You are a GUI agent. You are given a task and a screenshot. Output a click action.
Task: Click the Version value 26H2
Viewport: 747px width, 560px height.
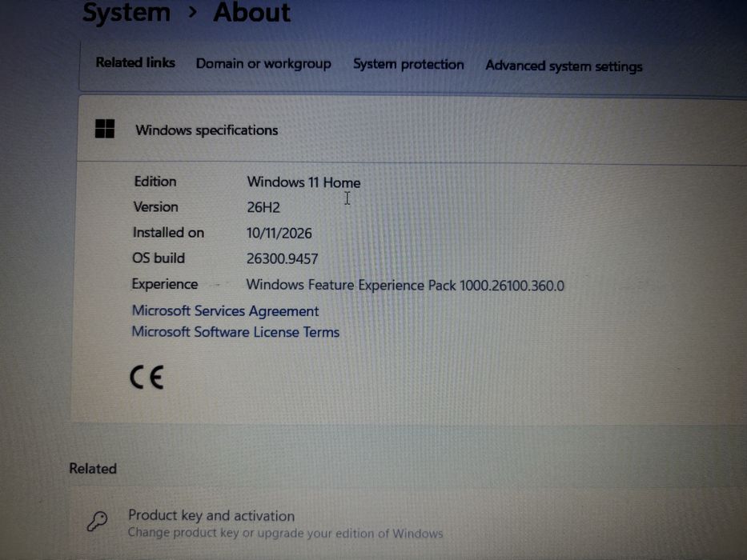263,208
